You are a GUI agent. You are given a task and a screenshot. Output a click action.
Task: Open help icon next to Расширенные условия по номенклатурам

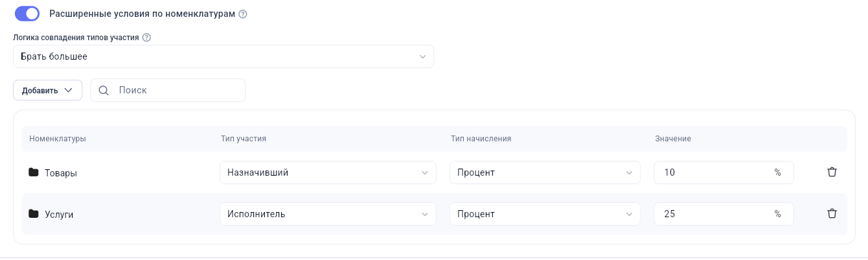click(x=243, y=14)
